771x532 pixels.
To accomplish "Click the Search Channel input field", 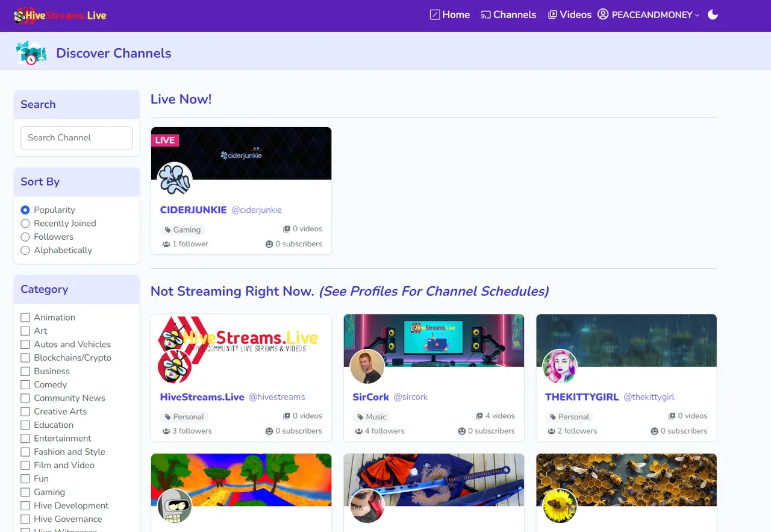I will pos(76,137).
